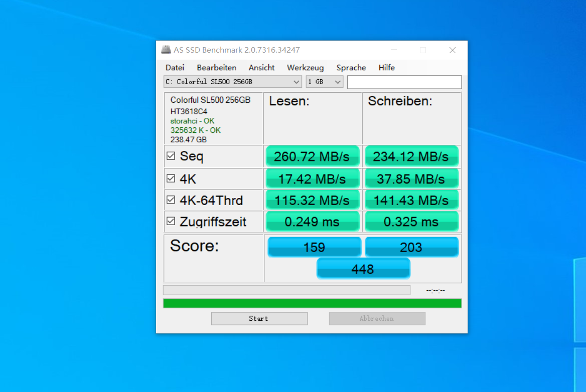Viewport: 586px width, 392px height.
Task: Click the read access time 0.249 ms
Action: coord(313,222)
